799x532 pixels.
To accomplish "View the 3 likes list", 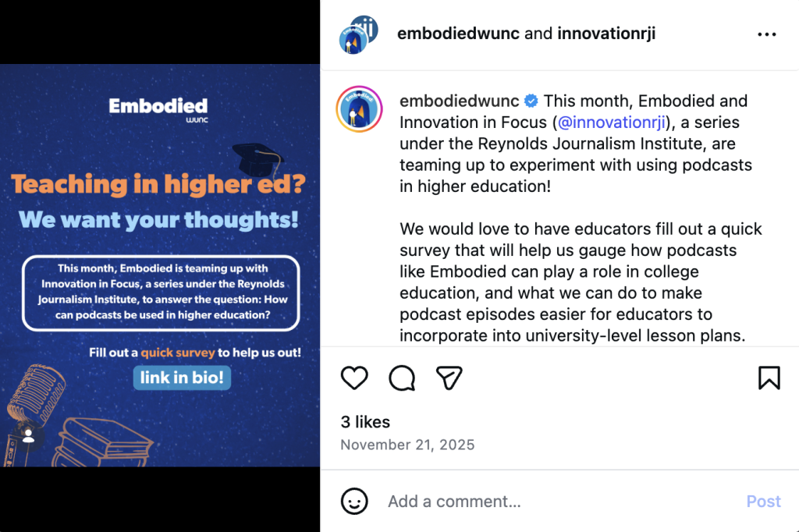I will click(365, 421).
